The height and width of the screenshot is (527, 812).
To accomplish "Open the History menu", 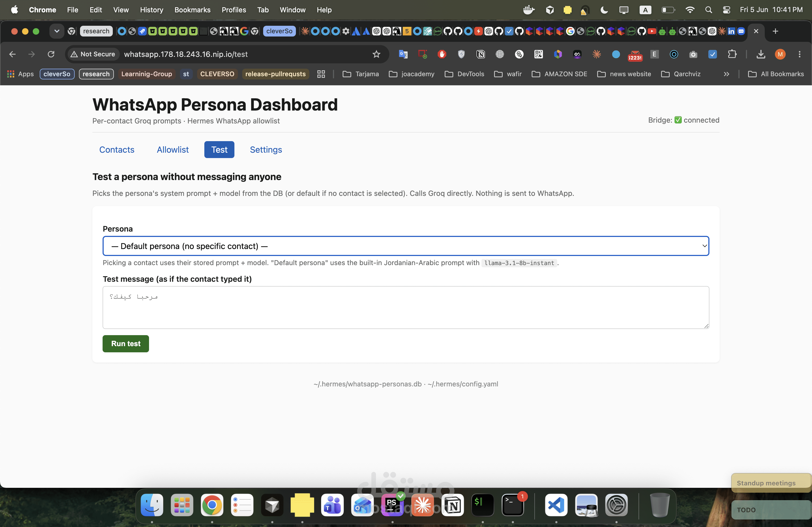I will [151, 10].
